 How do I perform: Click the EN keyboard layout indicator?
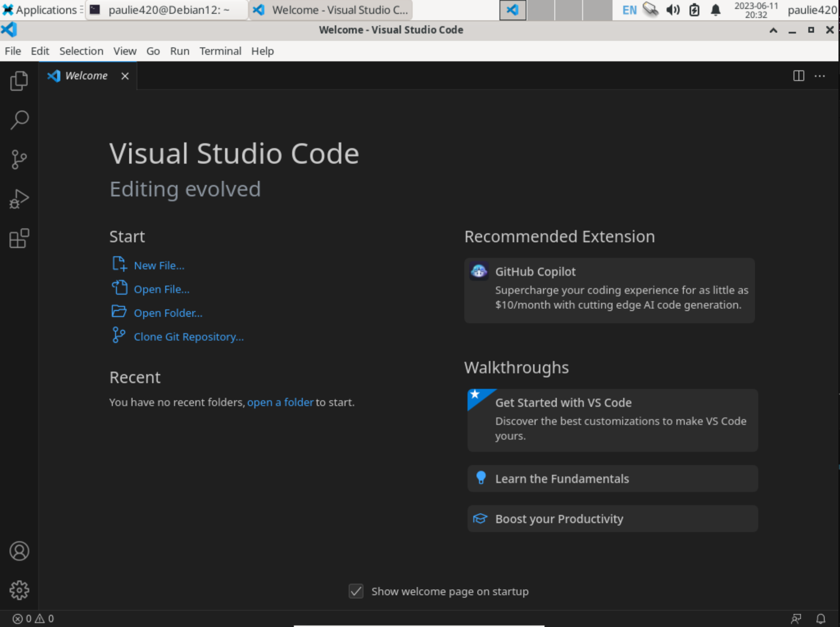pyautogui.click(x=629, y=10)
